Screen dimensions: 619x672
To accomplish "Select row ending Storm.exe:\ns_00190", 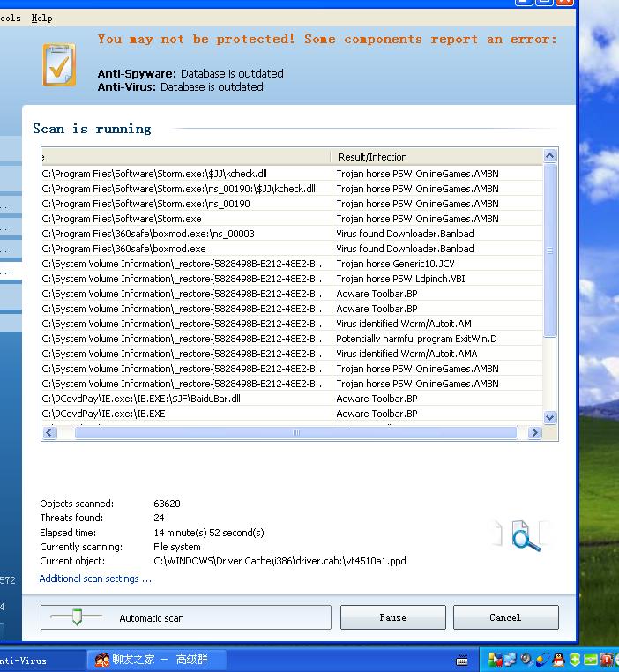I will (x=292, y=204).
